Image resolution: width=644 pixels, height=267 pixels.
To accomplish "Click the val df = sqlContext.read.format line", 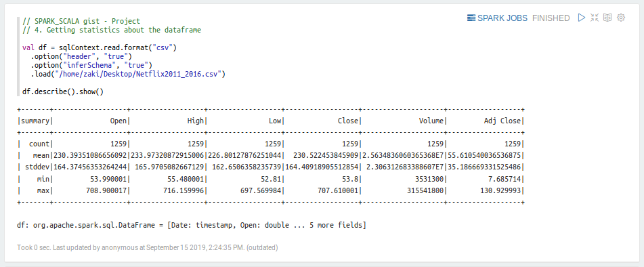I will [100, 47].
